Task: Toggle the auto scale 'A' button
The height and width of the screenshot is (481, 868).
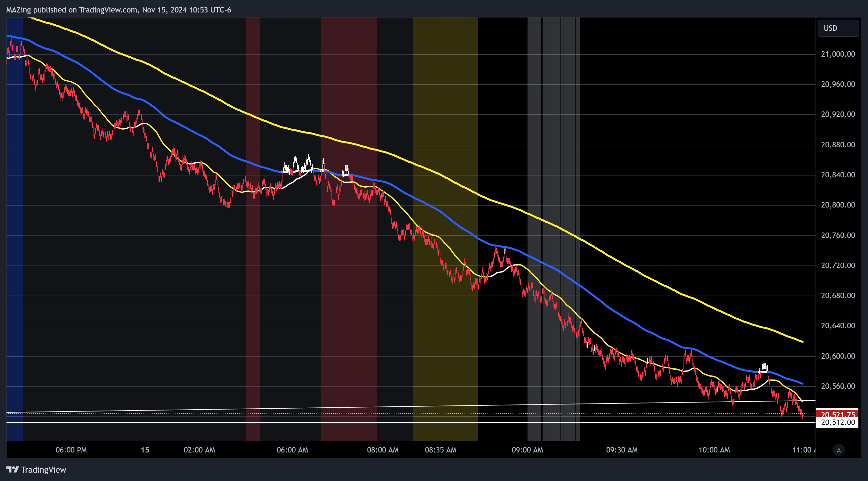Action: click(x=838, y=450)
